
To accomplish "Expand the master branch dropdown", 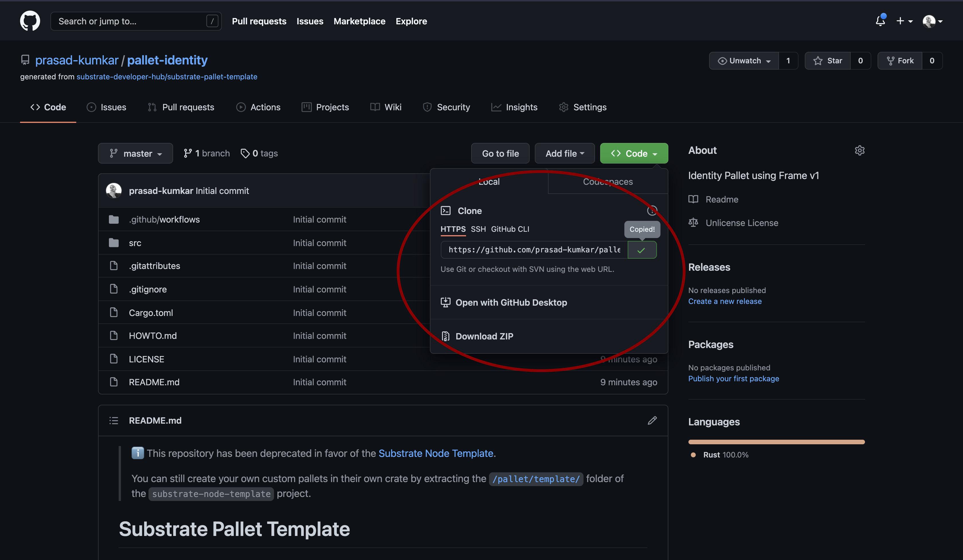I will (135, 154).
